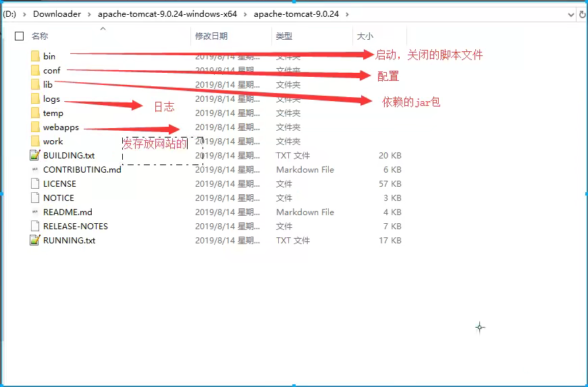
Task: Select the lib folder name
Action: point(48,85)
